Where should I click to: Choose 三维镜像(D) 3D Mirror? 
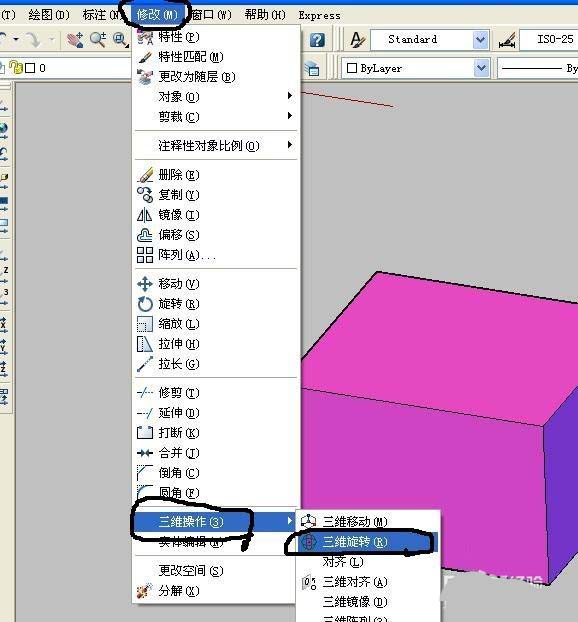click(x=368, y=602)
